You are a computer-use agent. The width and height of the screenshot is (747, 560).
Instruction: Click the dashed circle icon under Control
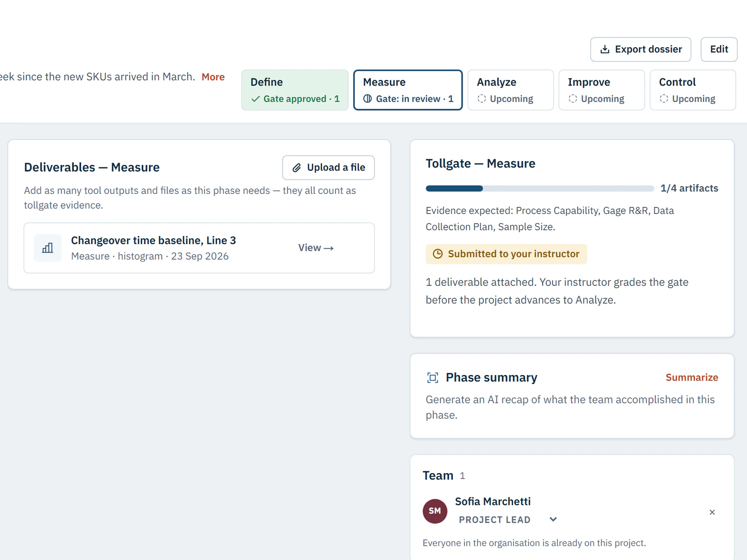pos(664,99)
